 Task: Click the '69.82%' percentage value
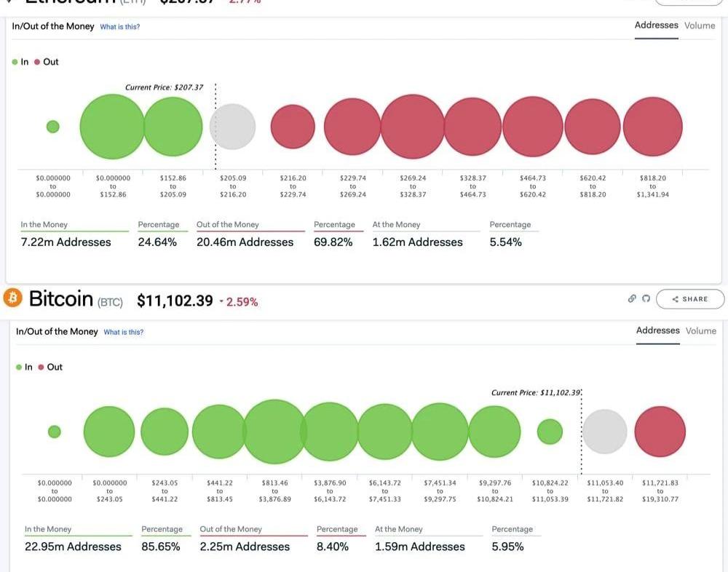pyautogui.click(x=333, y=242)
